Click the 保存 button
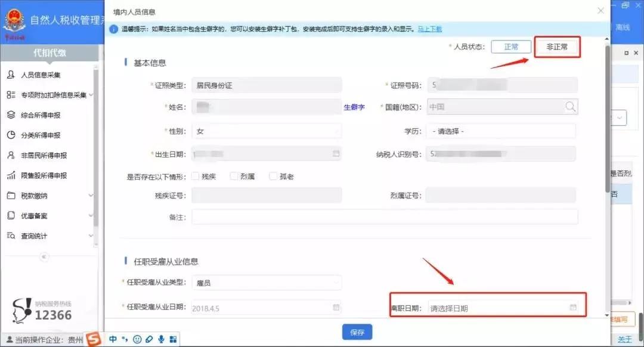 click(x=357, y=332)
